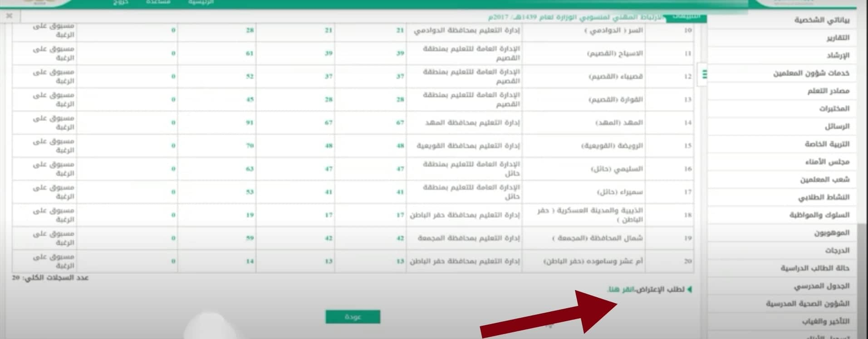Click قصيباء (القصيم) in row 12

583,76
